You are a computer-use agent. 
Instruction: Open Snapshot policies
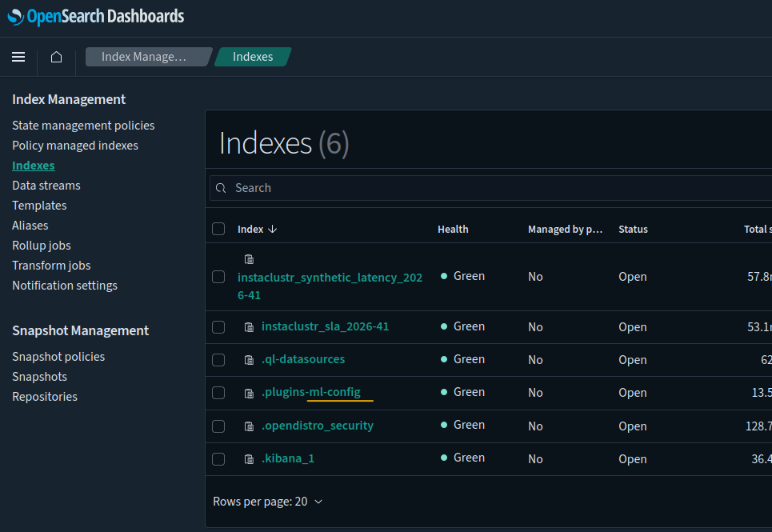[x=58, y=357]
